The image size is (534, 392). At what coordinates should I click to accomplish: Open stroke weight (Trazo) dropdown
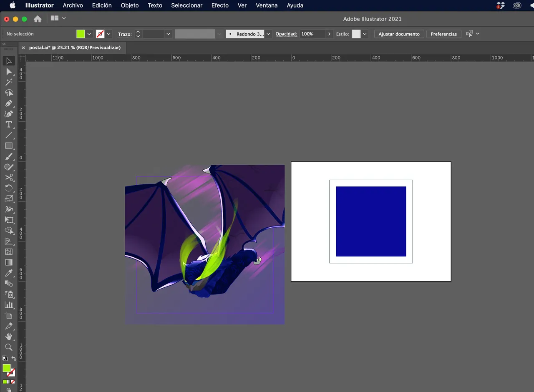coord(168,34)
